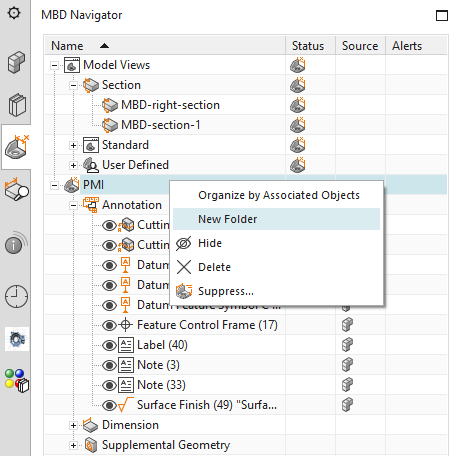Viewport: 450px width, 456px height.
Task: Open the Reuse Library book icon
Action: [17, 105]
